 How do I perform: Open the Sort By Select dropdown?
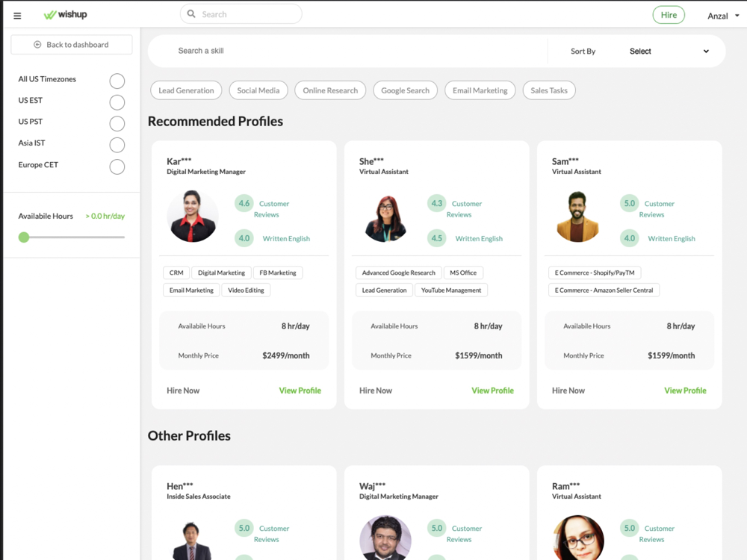(669, 52)
